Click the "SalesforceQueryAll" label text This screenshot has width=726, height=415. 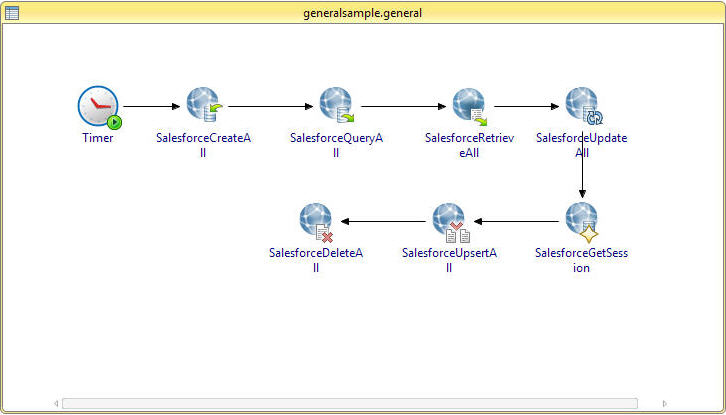click(337, 145)
